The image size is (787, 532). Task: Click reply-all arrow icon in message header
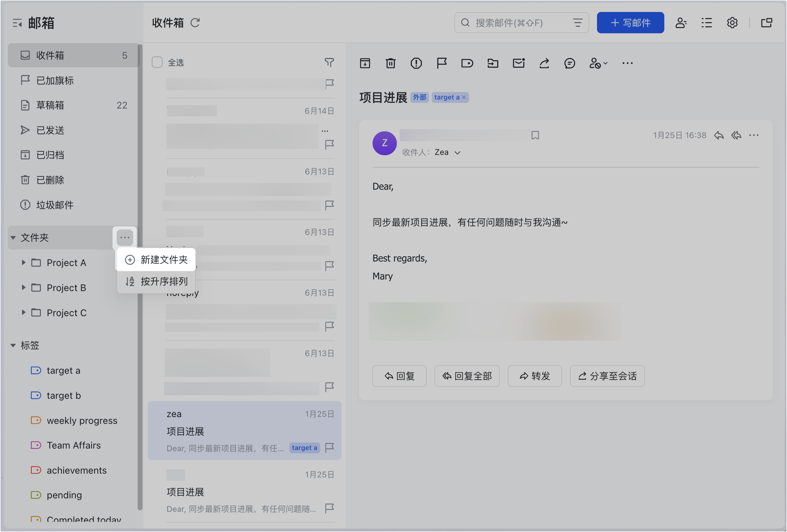coord(737,135)
